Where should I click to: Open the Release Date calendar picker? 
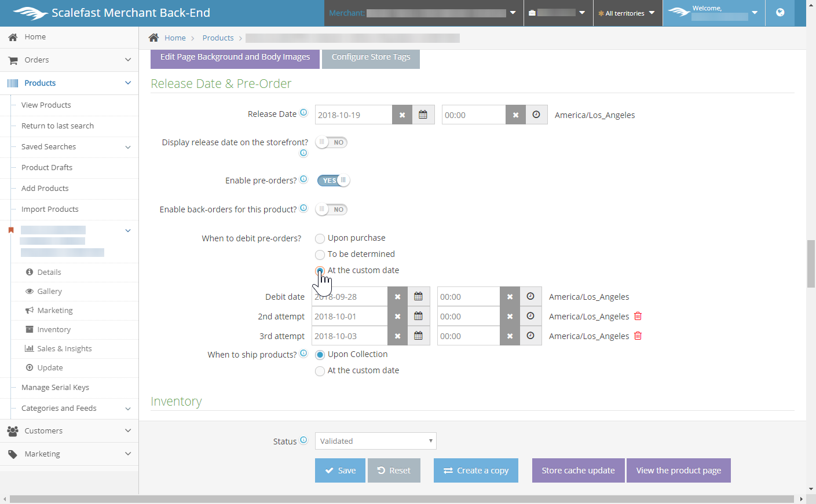(423, 115)
